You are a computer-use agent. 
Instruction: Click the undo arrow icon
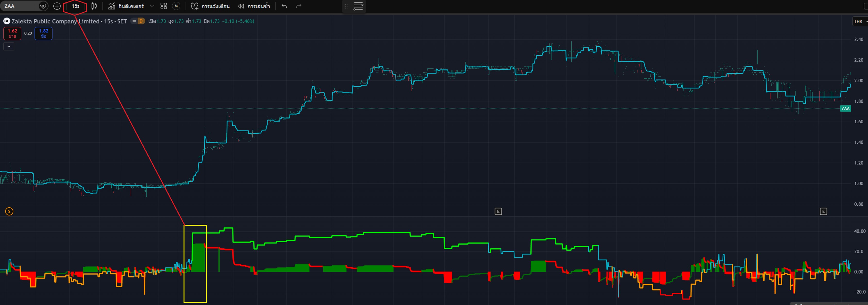(284, 6)
